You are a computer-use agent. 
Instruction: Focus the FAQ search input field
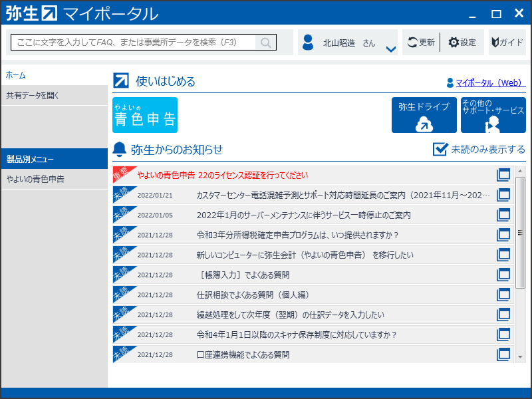(144, 43)
